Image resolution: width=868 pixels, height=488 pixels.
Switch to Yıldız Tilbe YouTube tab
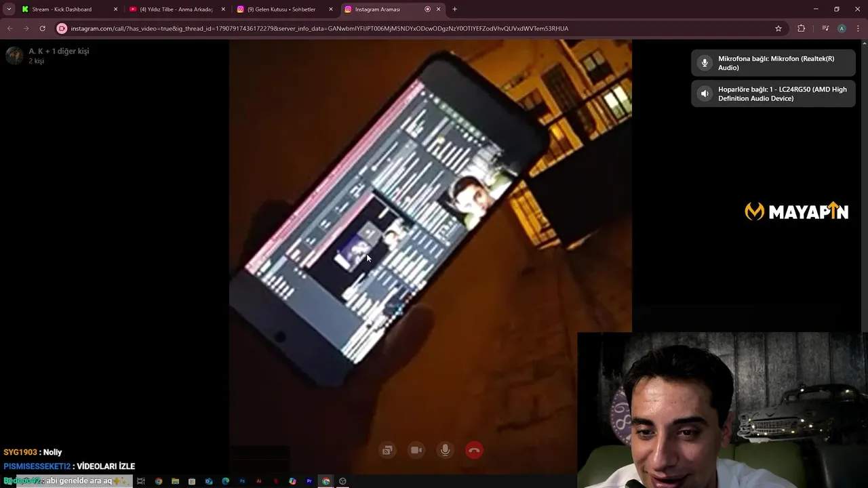[x=176, y=9]
